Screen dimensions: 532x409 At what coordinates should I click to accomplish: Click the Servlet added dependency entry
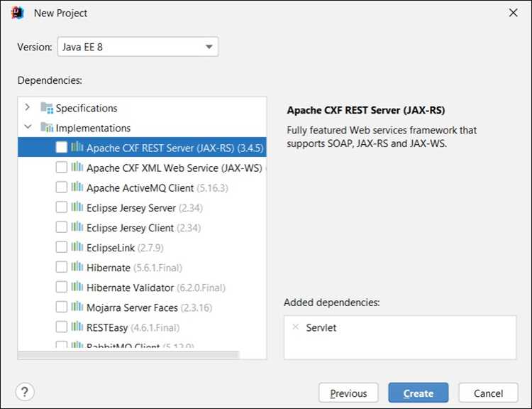click(321, 328)
